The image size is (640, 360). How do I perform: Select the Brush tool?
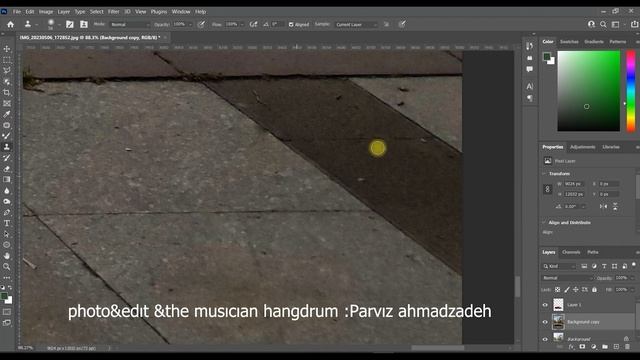(7, 136)
